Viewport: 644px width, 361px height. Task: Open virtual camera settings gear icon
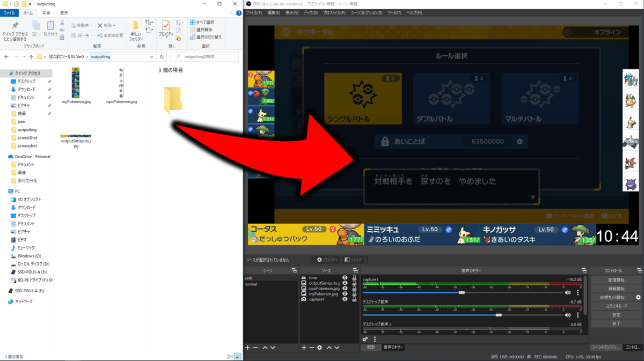click(638, 297)
